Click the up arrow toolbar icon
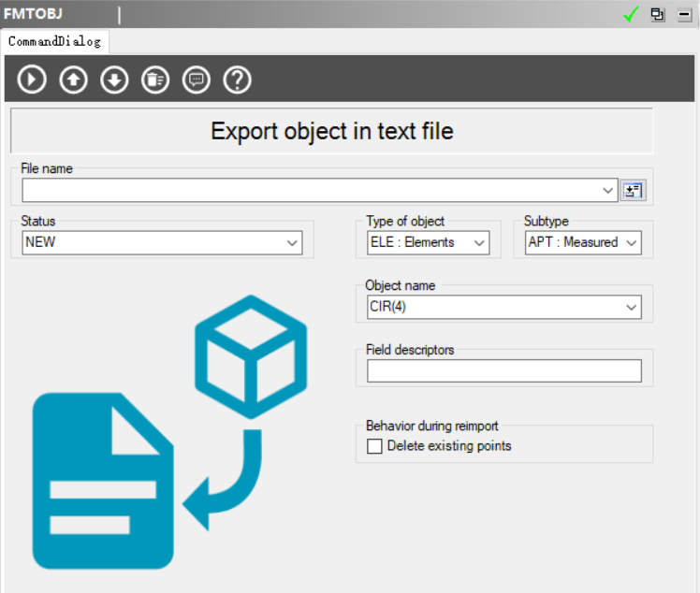Screen dimensions: 700x593 pyautogui.click(x=73, y=80)
